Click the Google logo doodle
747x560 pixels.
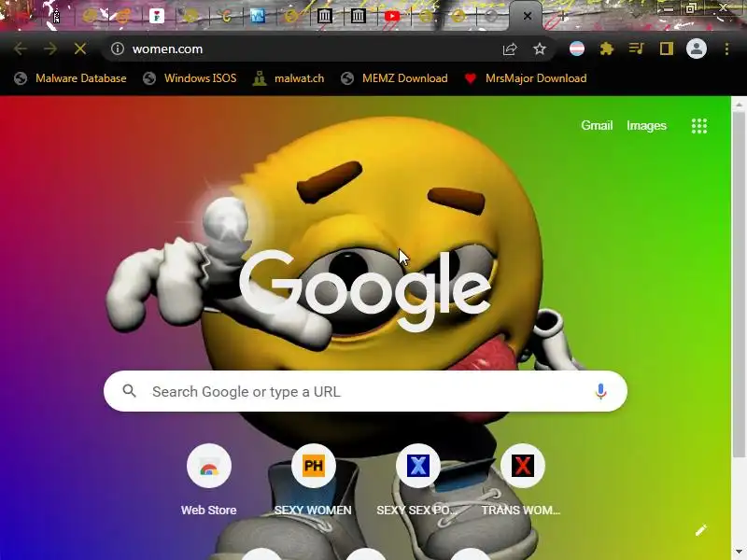tap(365, 290)
